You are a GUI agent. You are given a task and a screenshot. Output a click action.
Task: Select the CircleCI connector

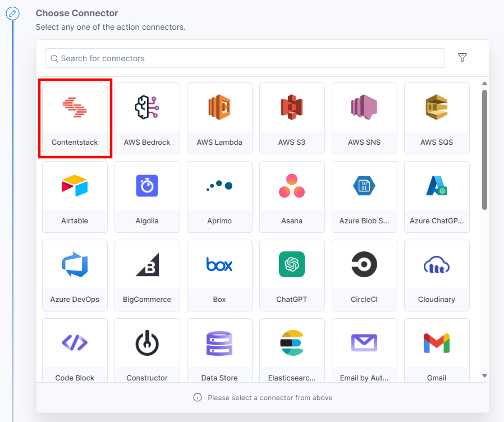[364, 275]
